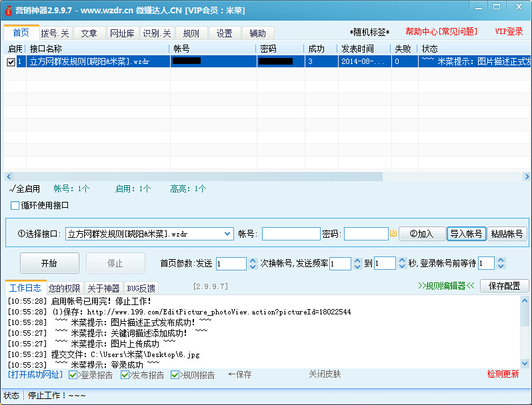Open the 选择接口 dropdown list

(227, 234)
